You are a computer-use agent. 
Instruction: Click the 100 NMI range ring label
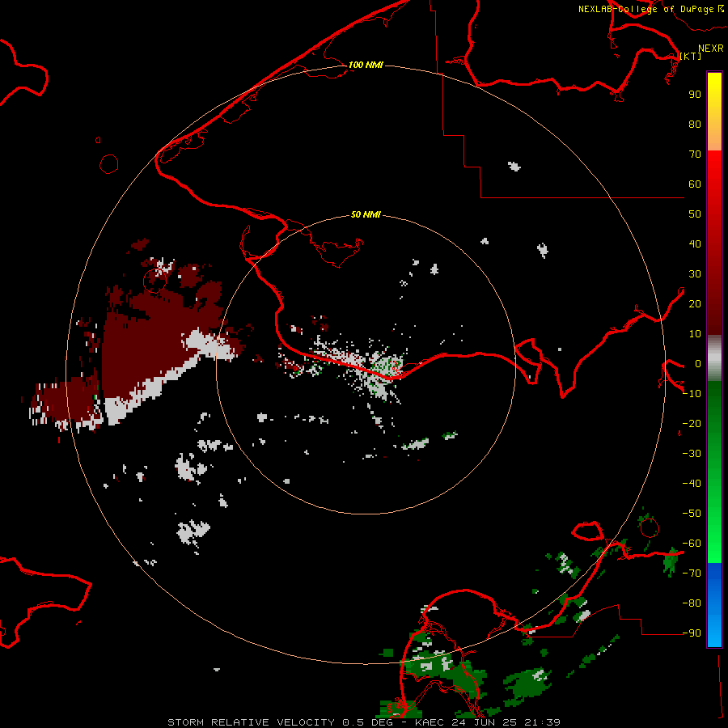[366, 65]
